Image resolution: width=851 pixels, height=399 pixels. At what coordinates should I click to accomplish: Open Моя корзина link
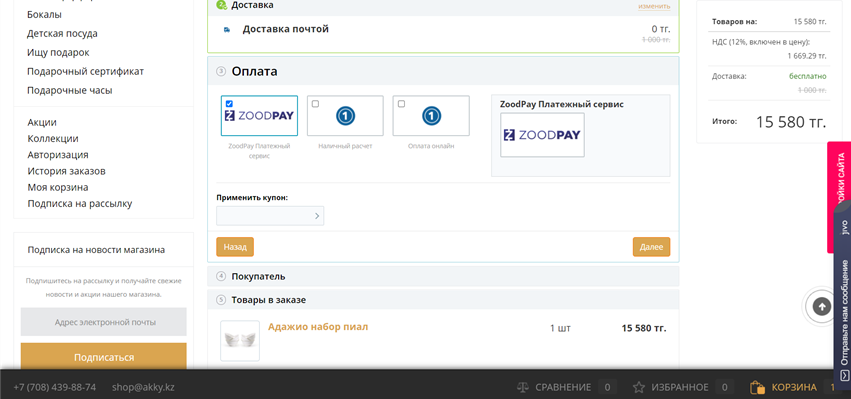(58, 188)
